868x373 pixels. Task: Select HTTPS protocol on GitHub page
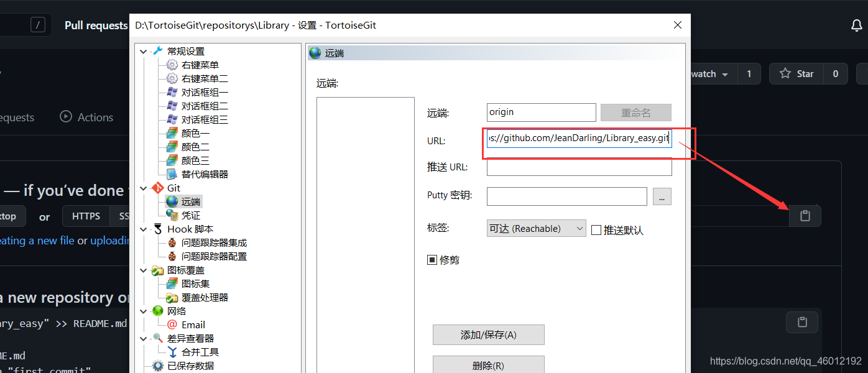click(x=86, y=216)
